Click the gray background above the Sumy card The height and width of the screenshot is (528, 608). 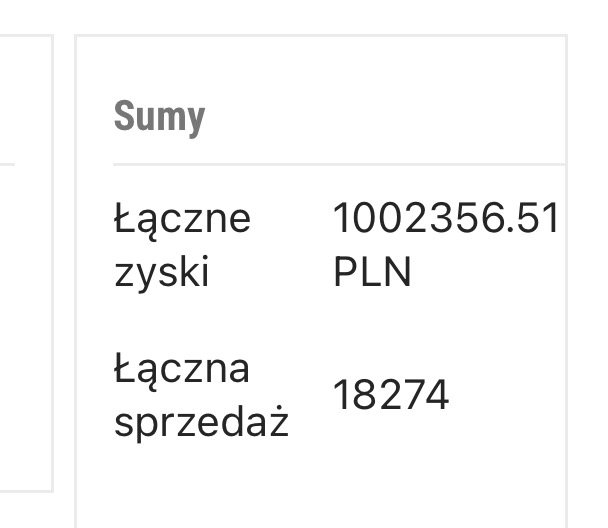click(320, 16)
